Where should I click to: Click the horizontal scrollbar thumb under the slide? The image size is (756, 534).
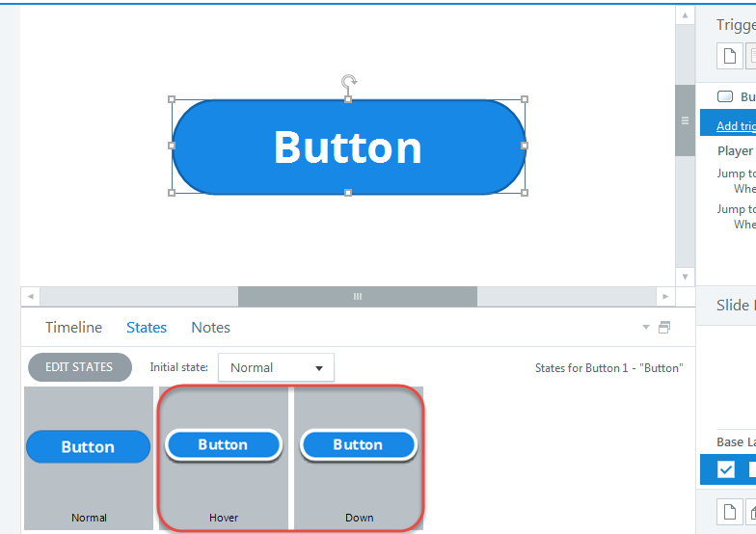(x=357, y=296)
